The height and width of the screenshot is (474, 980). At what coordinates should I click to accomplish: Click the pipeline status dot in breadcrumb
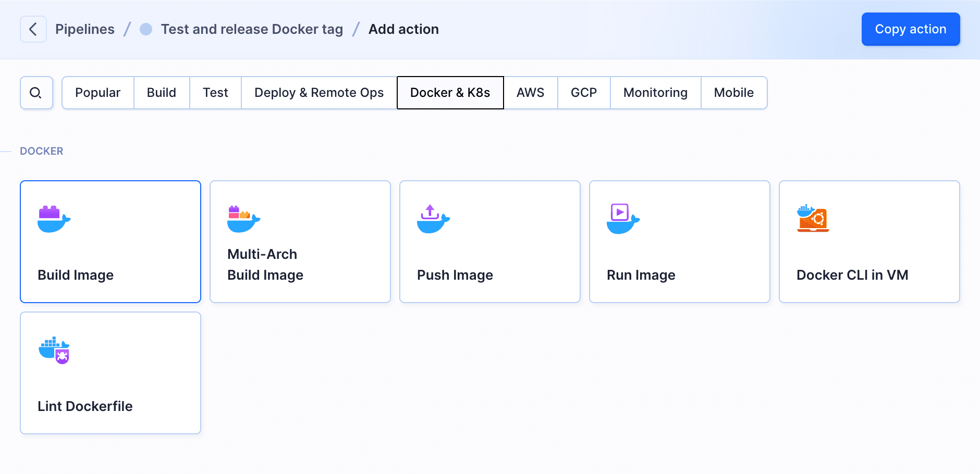146,29
